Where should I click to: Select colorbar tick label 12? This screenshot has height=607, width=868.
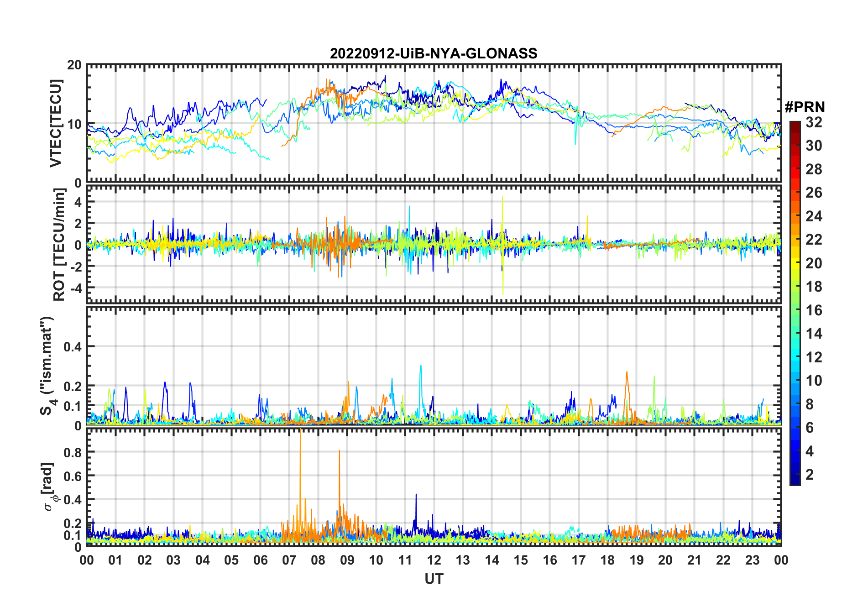(x=814, y=357)
